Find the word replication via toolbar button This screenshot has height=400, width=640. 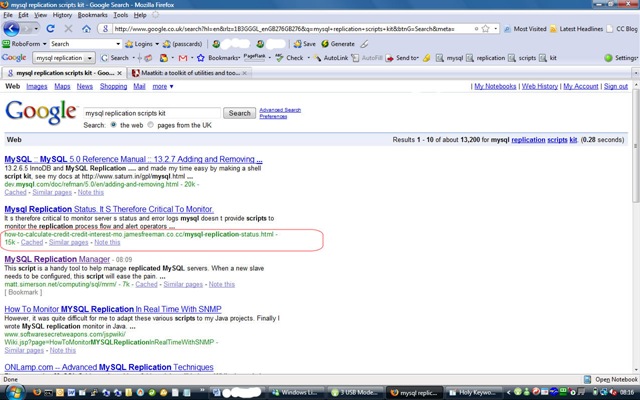click(x=485, y=58)
